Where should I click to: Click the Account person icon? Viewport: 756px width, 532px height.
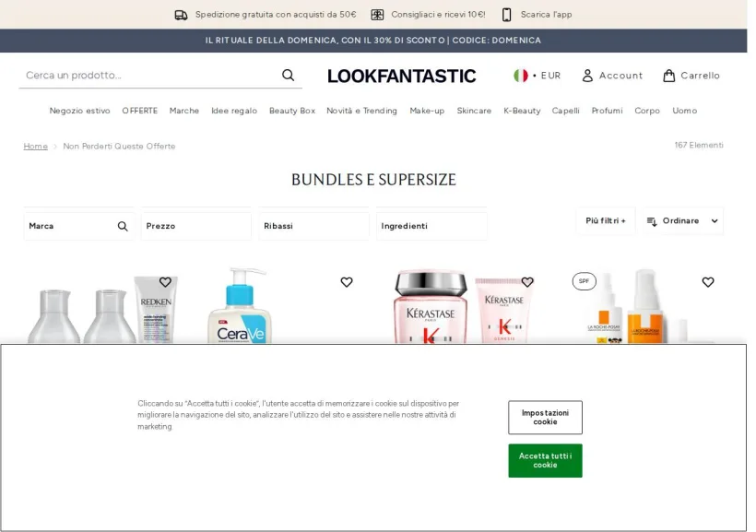click(587, 76)
